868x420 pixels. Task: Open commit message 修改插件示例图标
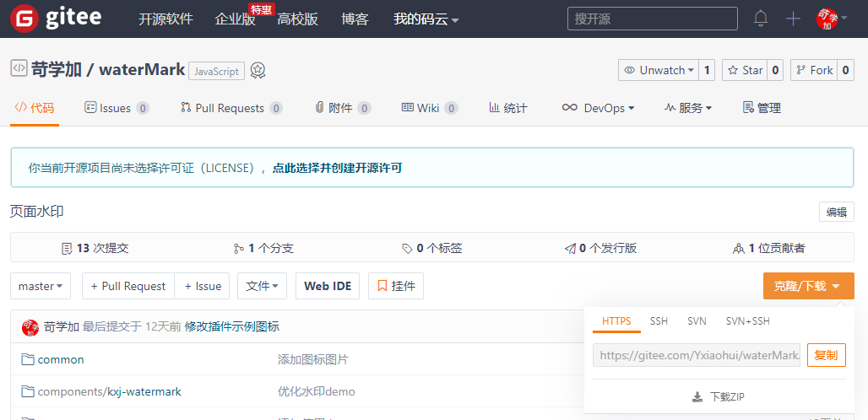(x=232, y=326)
